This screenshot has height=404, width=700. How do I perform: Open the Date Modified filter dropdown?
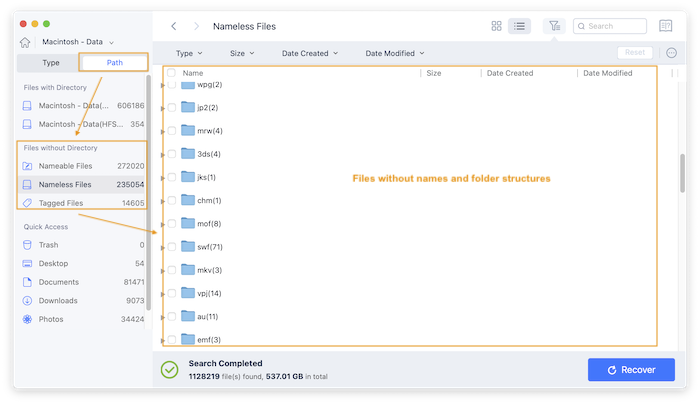(394, 52)
